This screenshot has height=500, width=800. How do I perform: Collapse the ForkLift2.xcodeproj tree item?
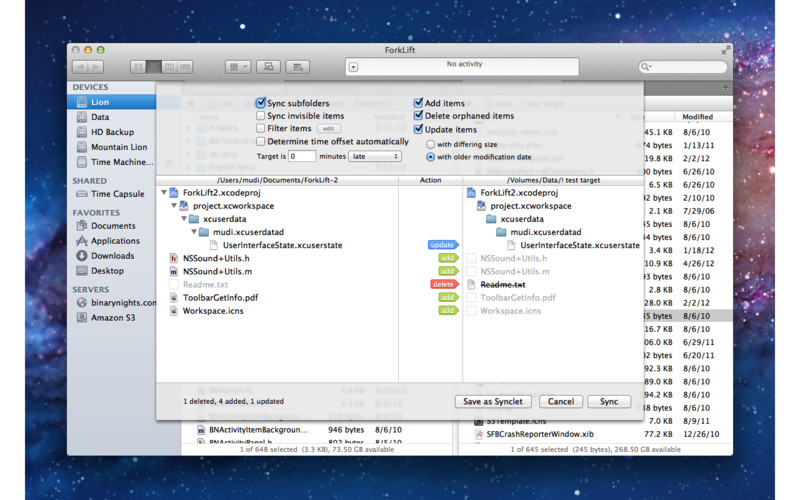164,193
